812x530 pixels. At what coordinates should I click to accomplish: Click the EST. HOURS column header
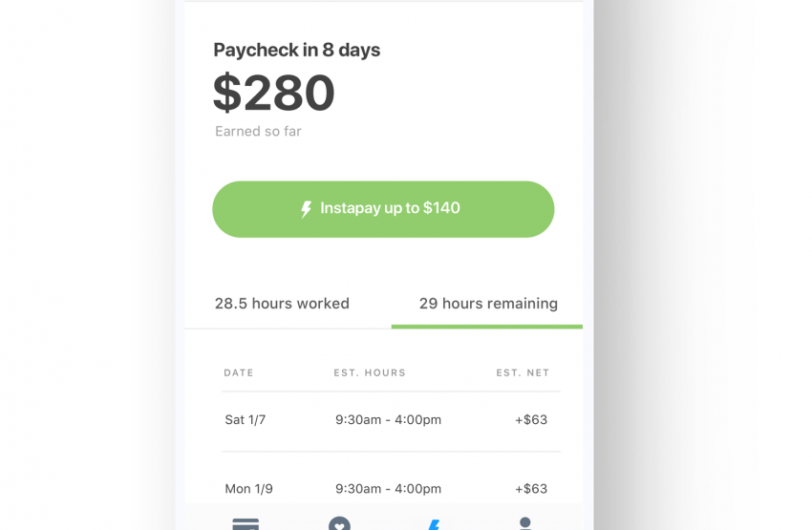coord(370,372)
